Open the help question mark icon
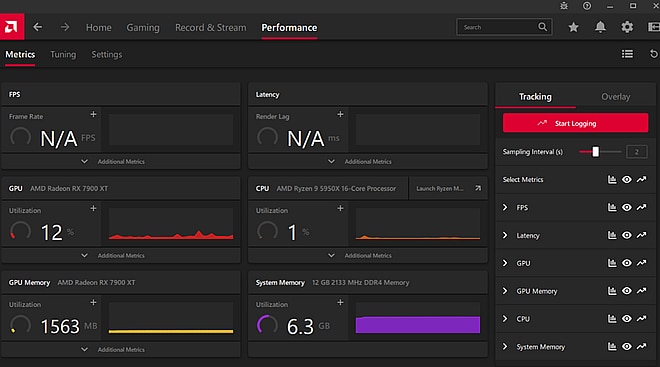The width and height of the screenshot is (660, 367). pyautogui.click(x=587, y=6)
